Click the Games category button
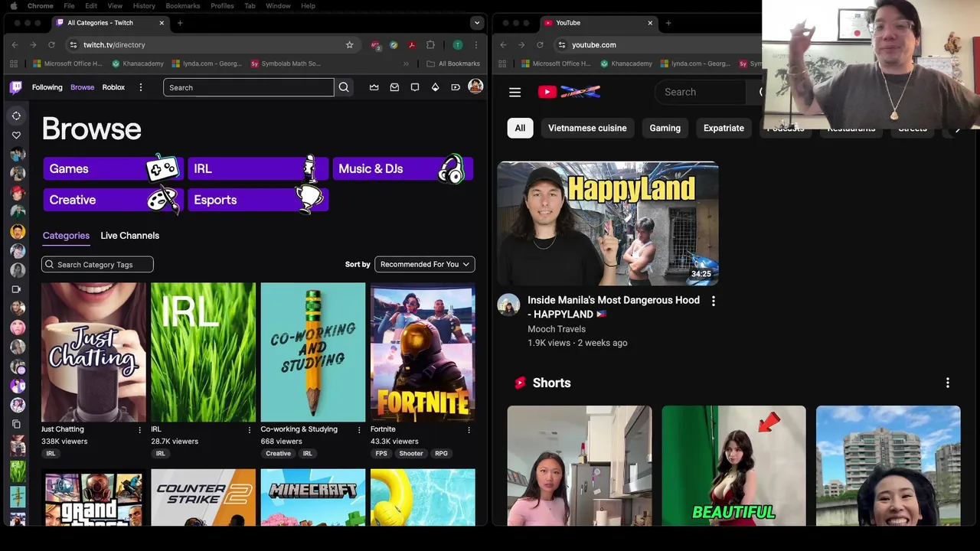This screenshot has height=551, width=980. click(x=112, y=168)
